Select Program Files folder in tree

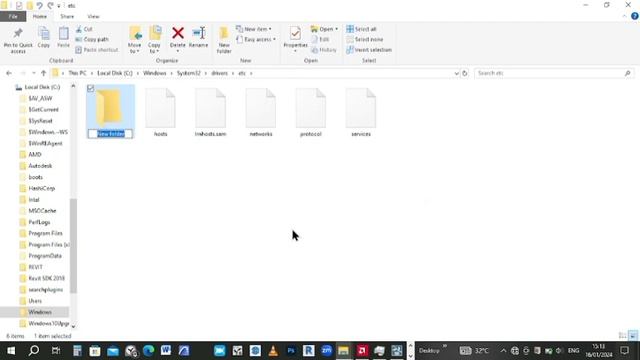(45, 233)
